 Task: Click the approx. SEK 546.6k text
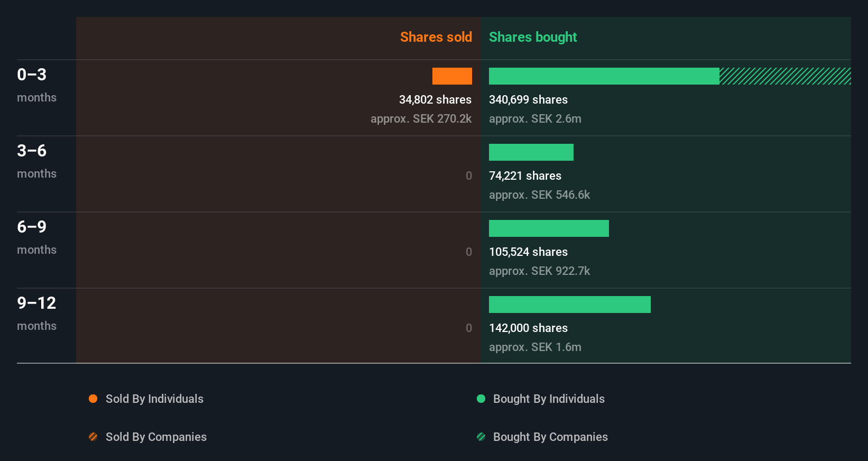pos(539,195)
